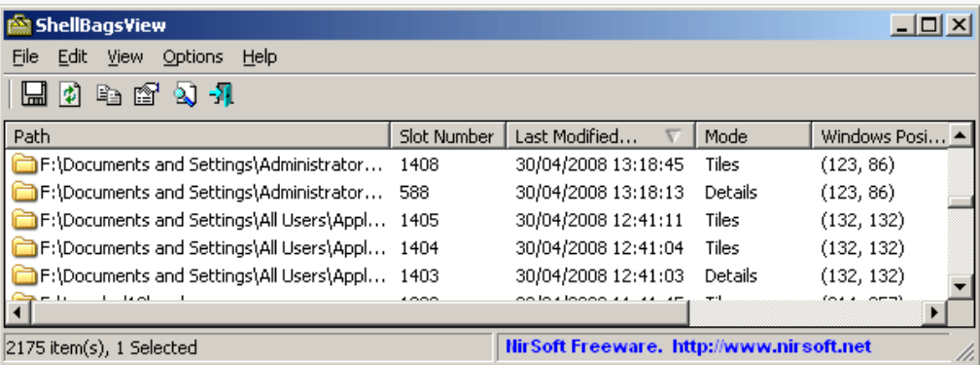Click the All Users path in slot 1403 row
Image resolution: width=980 pixels, height=365 pixels.
[213, 276]
